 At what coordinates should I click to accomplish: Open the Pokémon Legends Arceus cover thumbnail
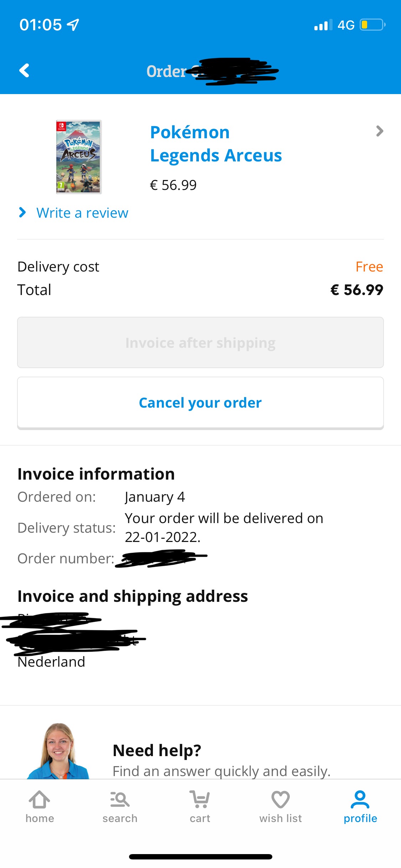79,157
